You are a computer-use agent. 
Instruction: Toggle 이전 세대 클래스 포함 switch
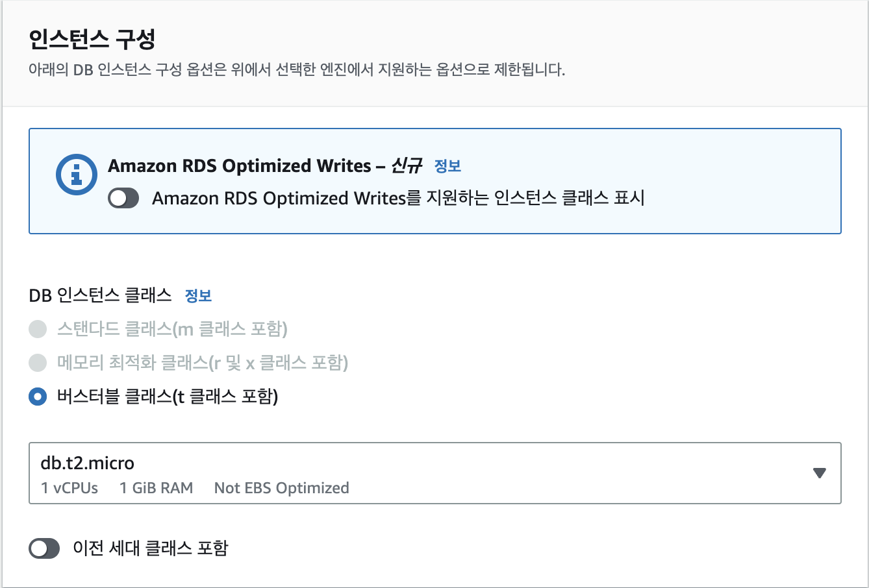[x=44, y=548]
